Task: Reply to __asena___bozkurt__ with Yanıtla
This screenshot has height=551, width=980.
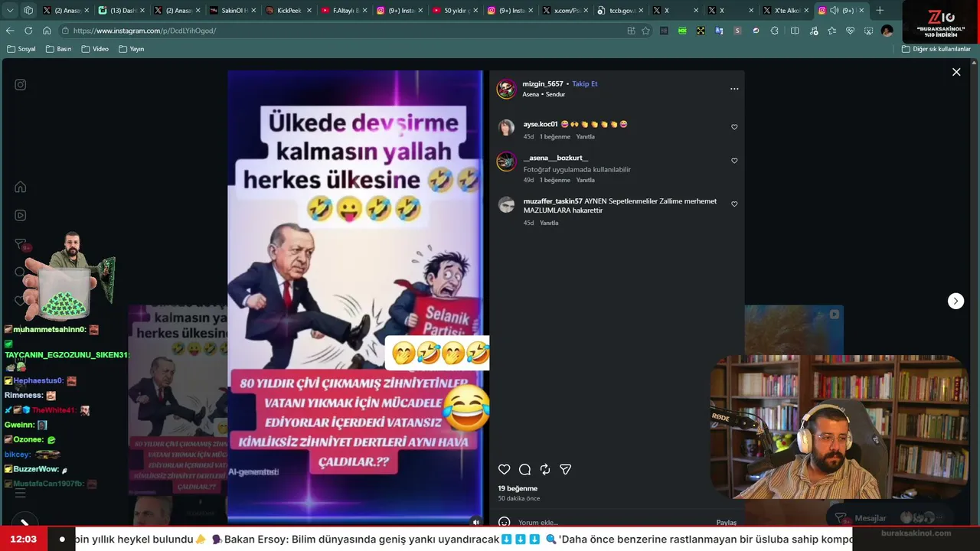Action: tap(585, 181)
